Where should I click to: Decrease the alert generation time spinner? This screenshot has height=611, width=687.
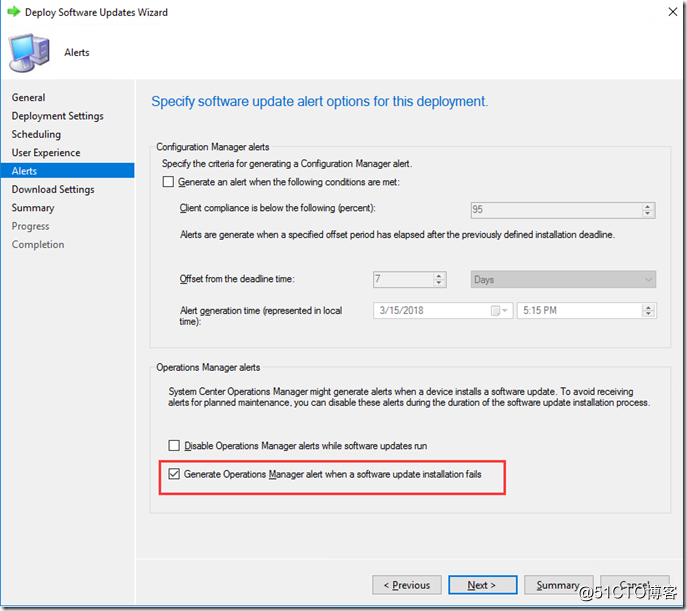click(648, 314)
